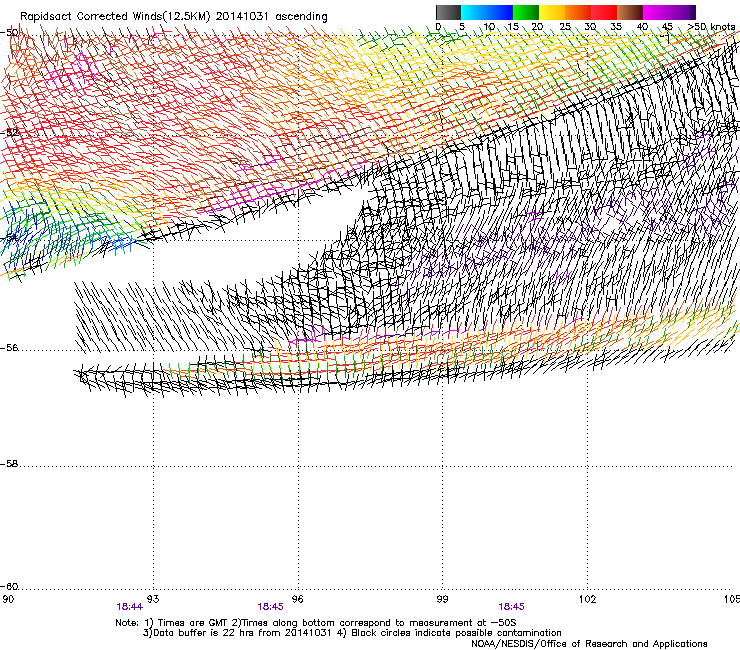Image resolution: width=740 pixels, height=650 pixels.
Task: Click the '-56' latitude axis label
Action: [9, 347]
